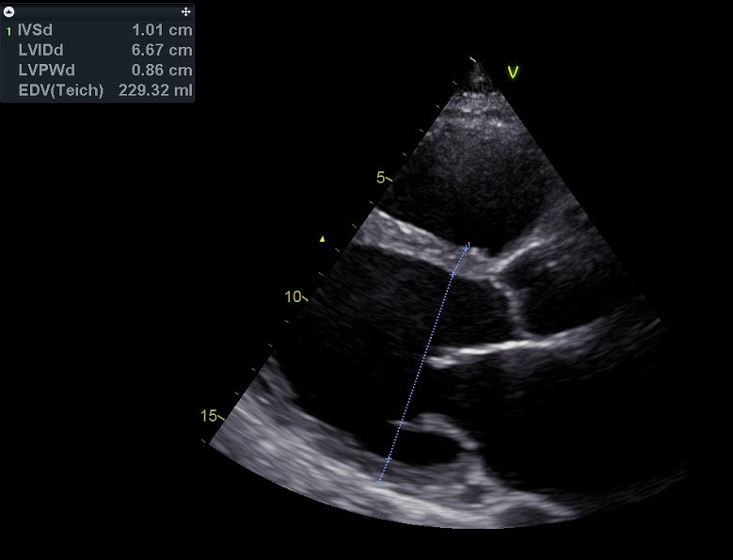Click the caliper cross at the septum-cavity border
The height and width of the screenshot is (560, 733).
(x=453, y=275)
